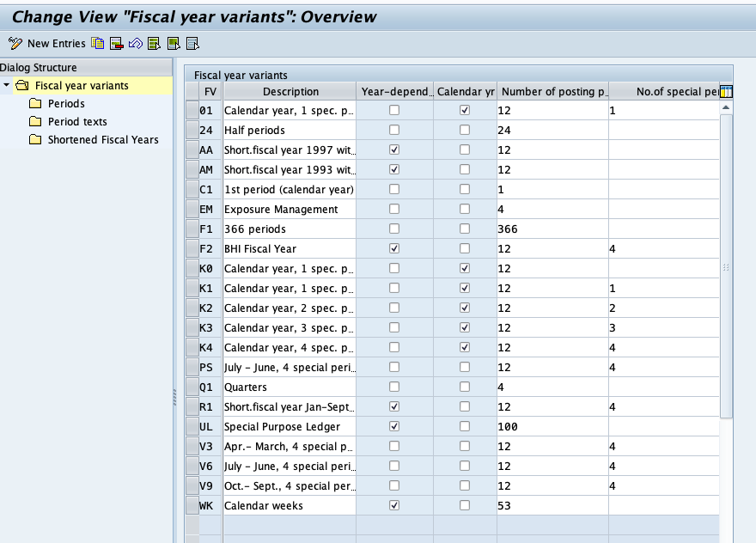Open the Periods folder
The image size is (756, 543).
point(66,103)
